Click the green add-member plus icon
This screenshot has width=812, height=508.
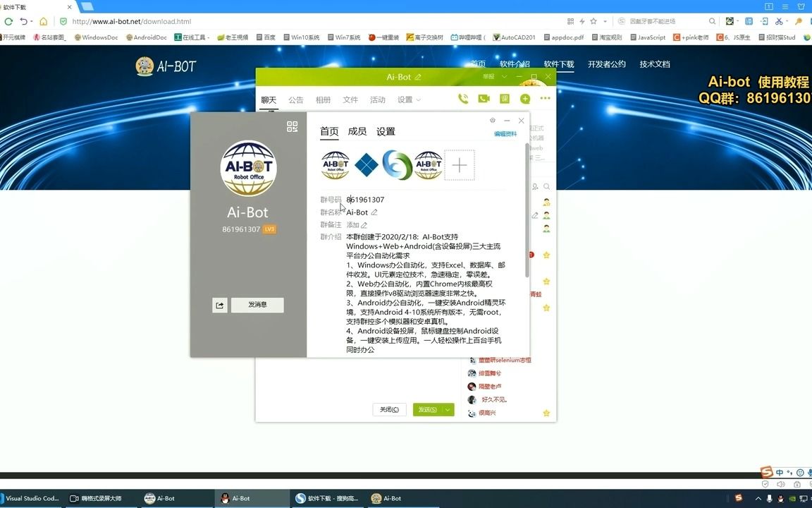(525, 98)
